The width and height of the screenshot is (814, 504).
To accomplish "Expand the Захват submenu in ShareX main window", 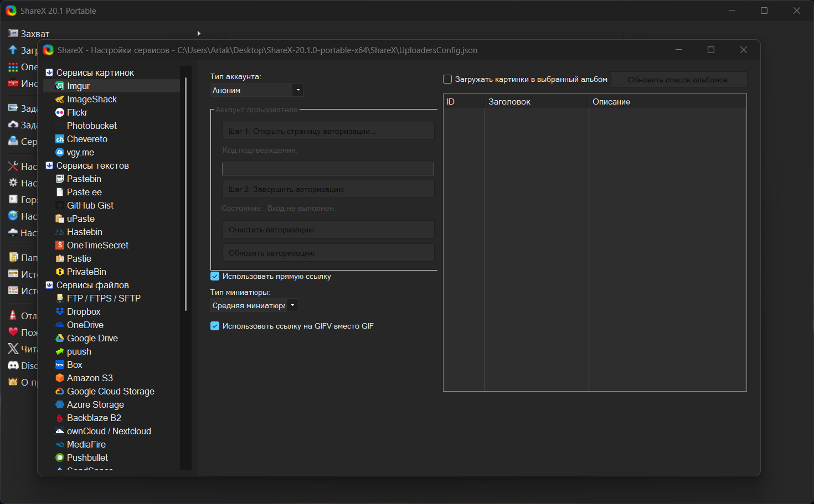I will point(199,33).
